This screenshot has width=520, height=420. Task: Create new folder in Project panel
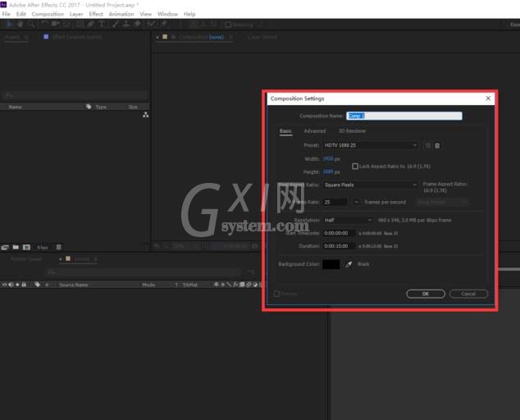click(x=16, y=247)
